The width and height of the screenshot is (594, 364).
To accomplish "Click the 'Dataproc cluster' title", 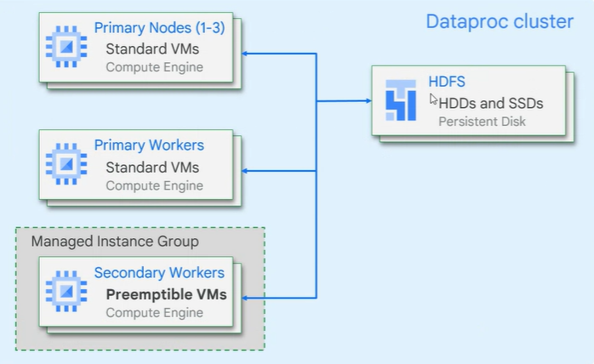I will point(500,21).
